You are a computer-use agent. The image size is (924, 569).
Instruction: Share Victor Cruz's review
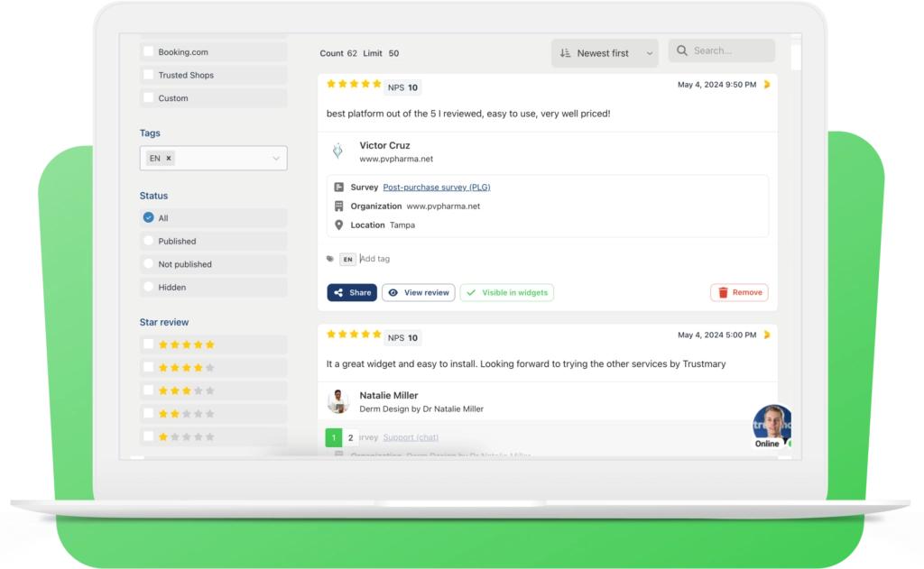(x=352, y=293)
